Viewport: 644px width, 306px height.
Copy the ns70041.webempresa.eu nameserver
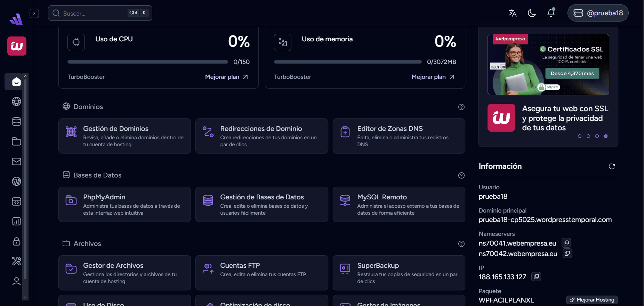click(566, 243)
